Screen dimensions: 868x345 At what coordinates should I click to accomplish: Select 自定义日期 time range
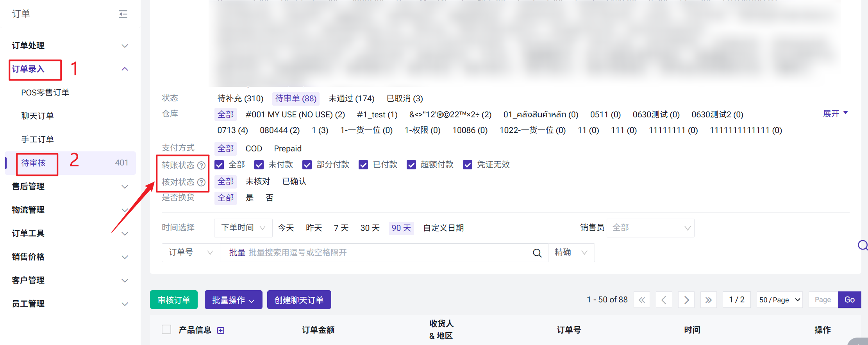[x=443, y=228]
